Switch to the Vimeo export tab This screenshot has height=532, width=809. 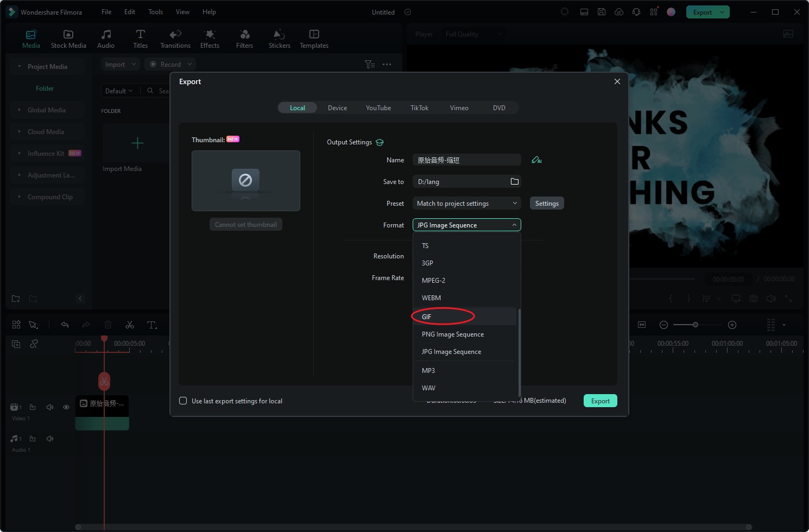[459, 107]
